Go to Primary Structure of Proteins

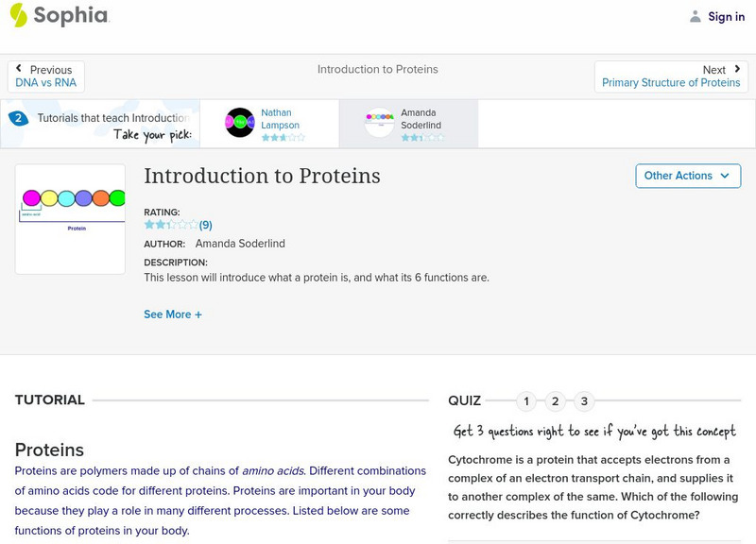point(671,83)
